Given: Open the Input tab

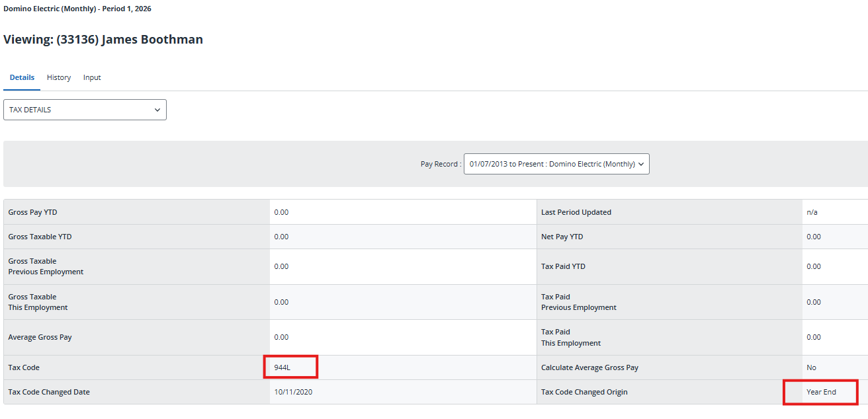Looking at the screenshot, I should [92, 77].
